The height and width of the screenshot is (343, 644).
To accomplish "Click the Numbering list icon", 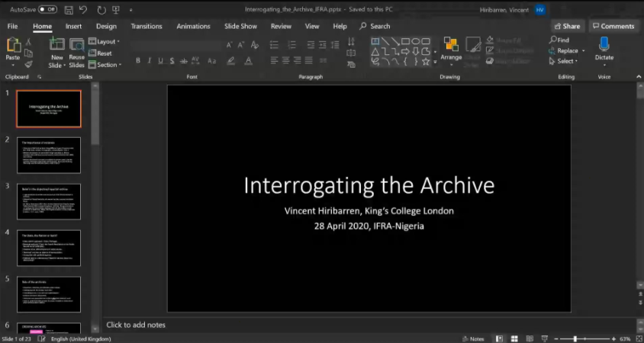I will pyautogui.click(x=291, y=45).
